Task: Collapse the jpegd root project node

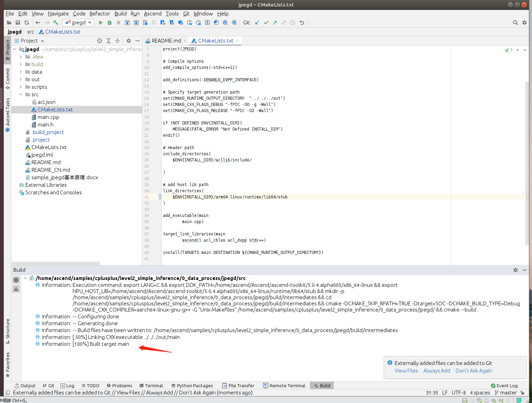Action: coord(15,49)
